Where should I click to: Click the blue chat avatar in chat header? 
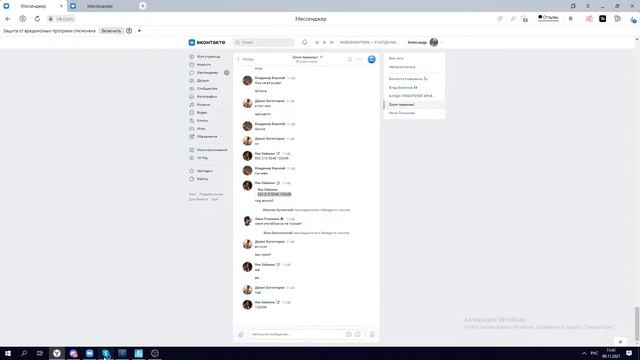(x=371, y=60)
